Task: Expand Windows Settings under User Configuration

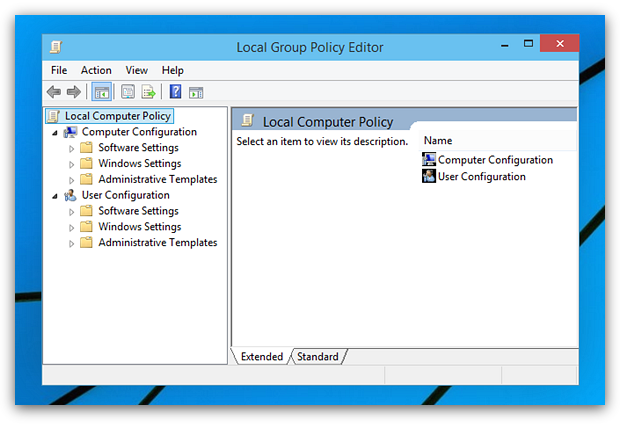Action: coord(71,227)
